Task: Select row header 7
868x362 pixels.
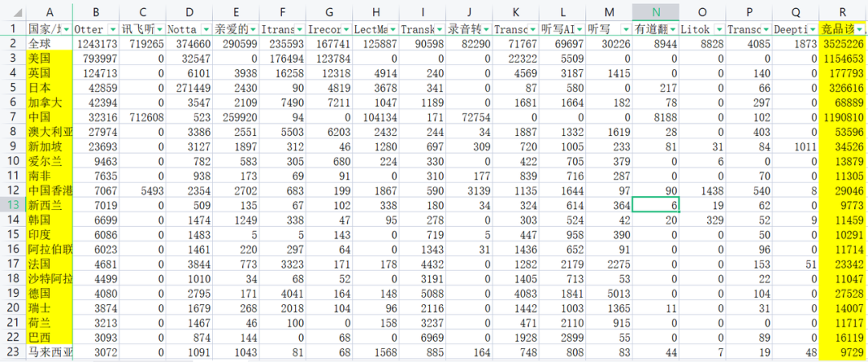Action: [13, 117]
